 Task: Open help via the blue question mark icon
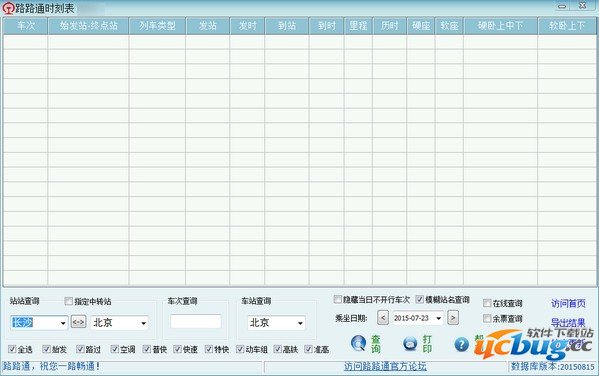tap(461, 345)
